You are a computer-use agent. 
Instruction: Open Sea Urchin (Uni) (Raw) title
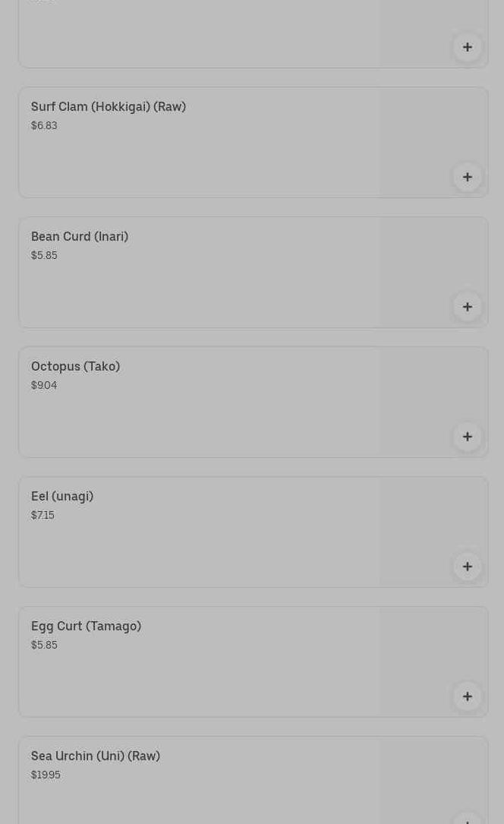[x=96, y=756]
